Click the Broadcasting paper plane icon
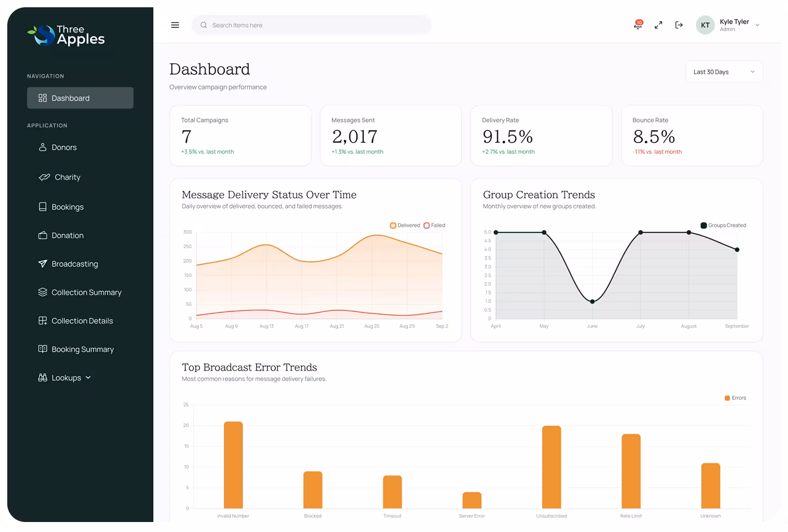The width and height of the screenshot is (788, 532). 43,264
